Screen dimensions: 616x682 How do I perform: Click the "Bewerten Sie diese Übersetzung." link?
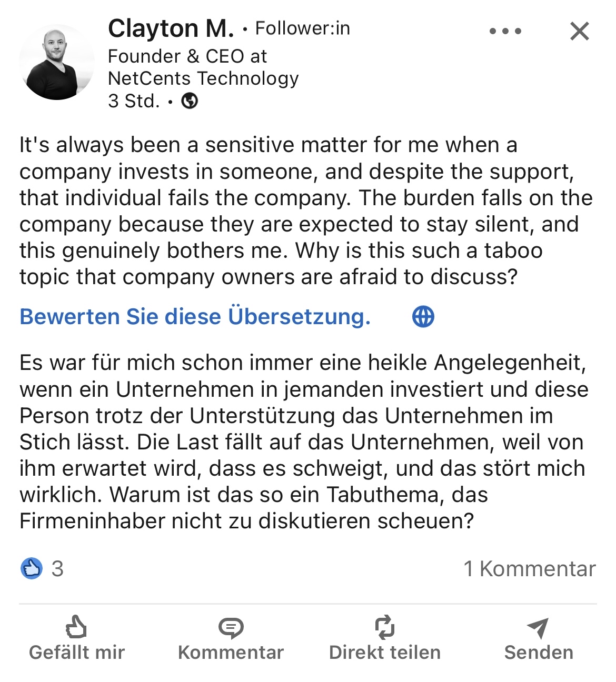point(195,317)
